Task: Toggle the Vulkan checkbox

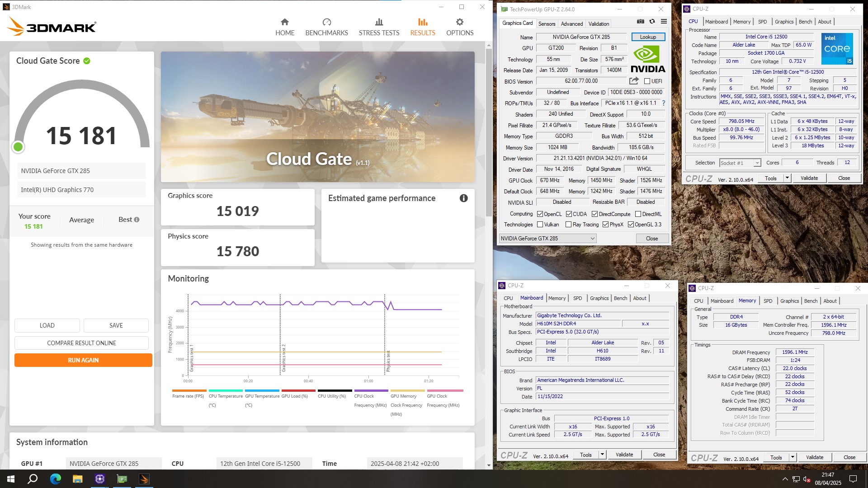Action: coord(540,225)
